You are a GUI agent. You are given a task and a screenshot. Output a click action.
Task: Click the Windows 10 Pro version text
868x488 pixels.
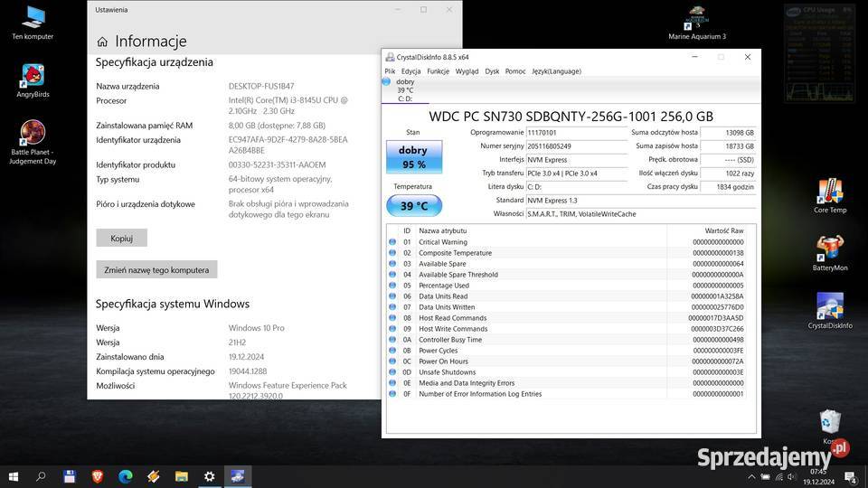256,328
